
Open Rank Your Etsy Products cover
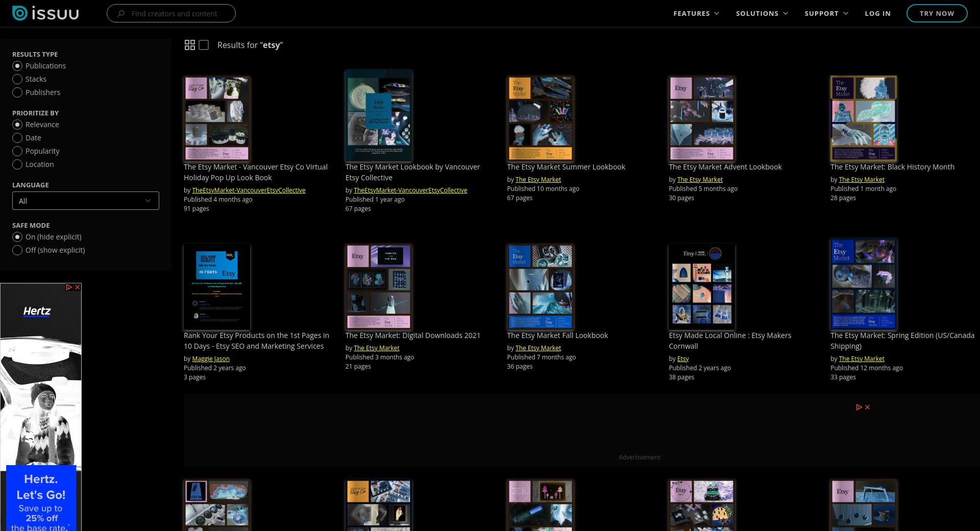217,286
